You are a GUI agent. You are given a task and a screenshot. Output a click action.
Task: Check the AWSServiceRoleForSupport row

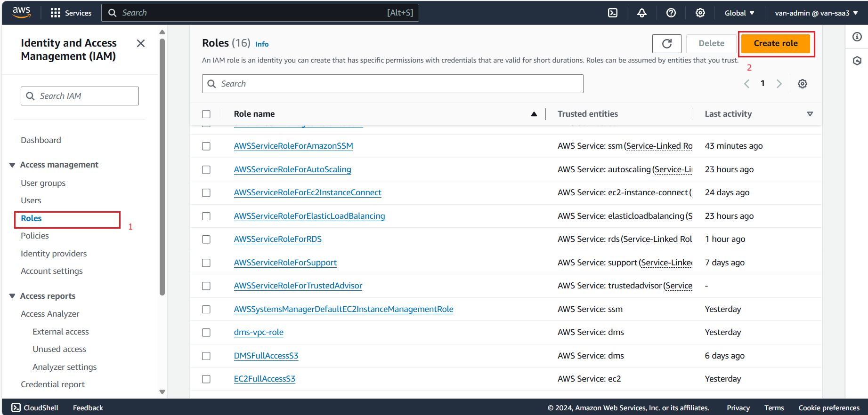pos(206,263)
